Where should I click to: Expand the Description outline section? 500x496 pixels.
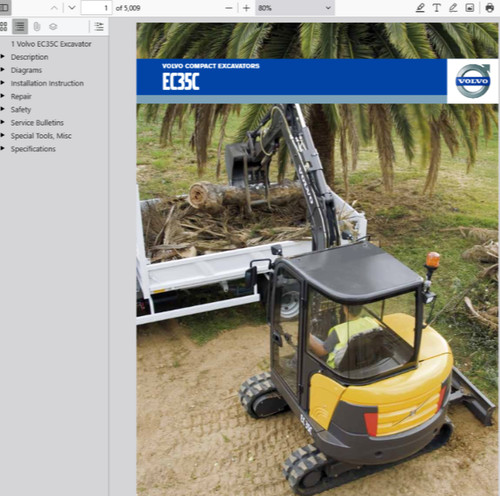pos(3,57)
